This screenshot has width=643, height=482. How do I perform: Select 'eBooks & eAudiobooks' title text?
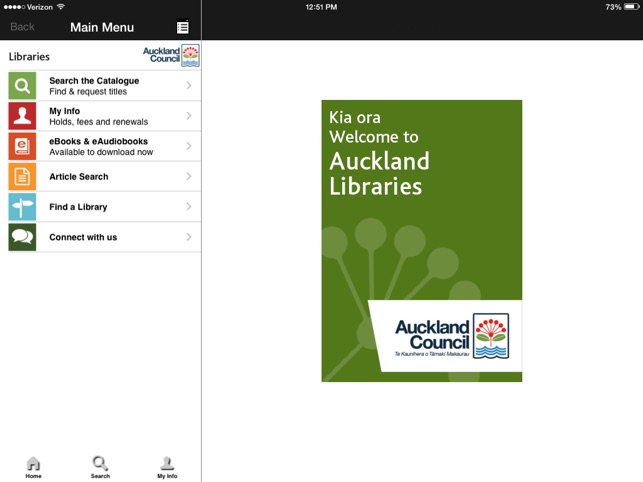click(98, 141)
